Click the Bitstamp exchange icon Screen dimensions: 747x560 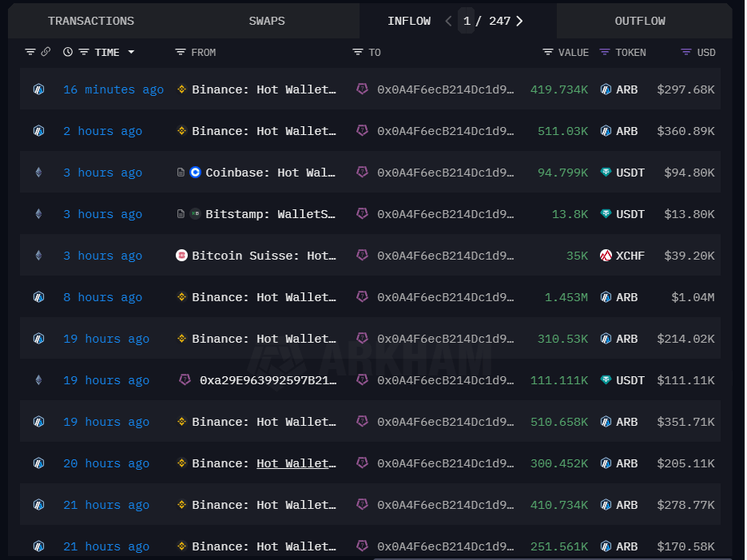[x=196, y=214]
